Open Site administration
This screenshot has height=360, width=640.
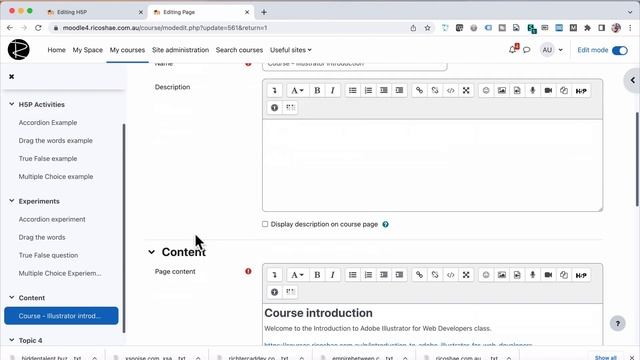180,50
